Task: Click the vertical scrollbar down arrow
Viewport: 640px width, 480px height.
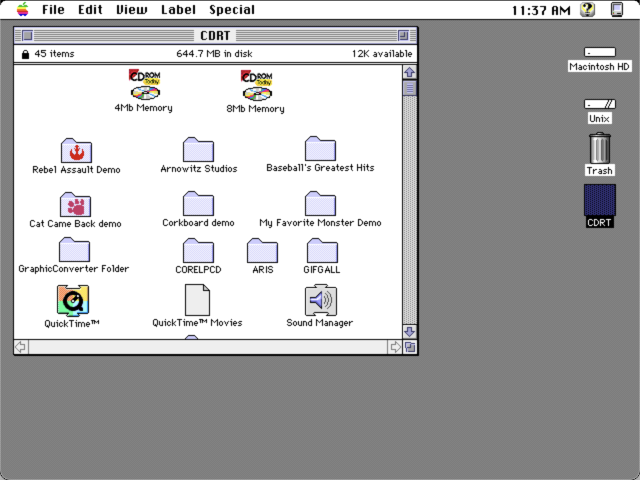Action: pos(409,331)
